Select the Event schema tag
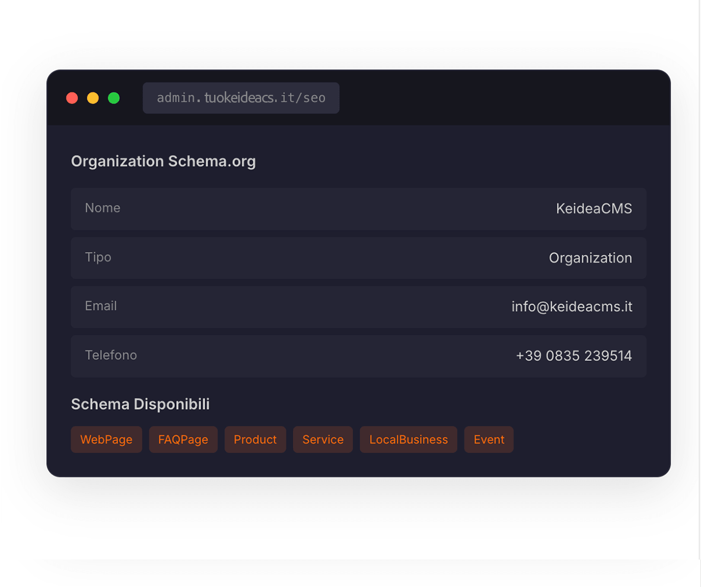 tap(489, 439)
